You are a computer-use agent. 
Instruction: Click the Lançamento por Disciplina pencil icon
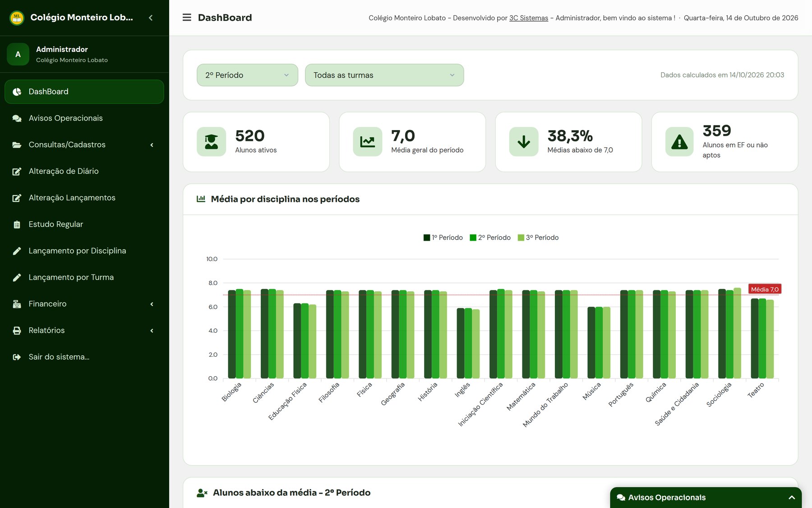coord(17,251)
